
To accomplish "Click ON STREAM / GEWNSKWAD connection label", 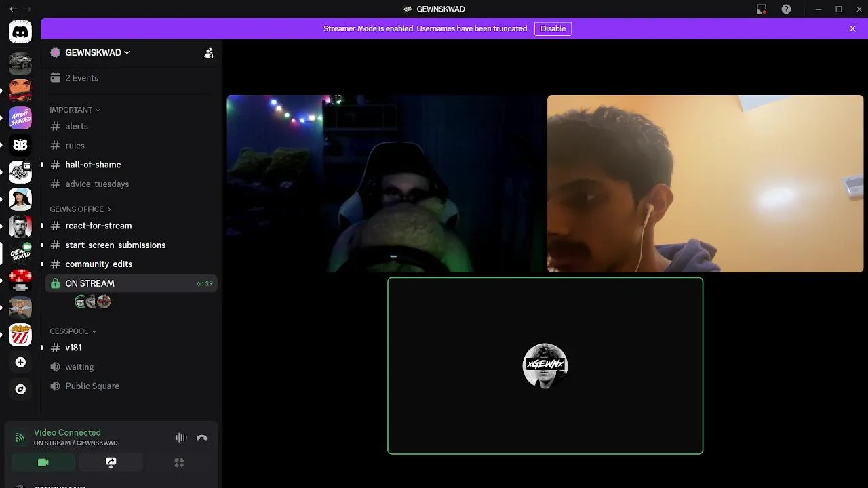I will click(x=76, y=443).
